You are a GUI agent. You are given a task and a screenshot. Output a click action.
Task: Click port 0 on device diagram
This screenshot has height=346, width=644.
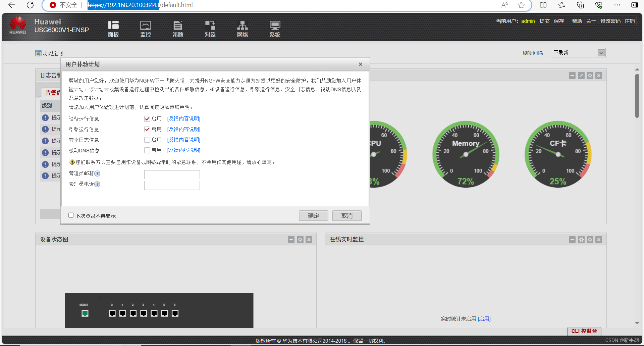112,313
